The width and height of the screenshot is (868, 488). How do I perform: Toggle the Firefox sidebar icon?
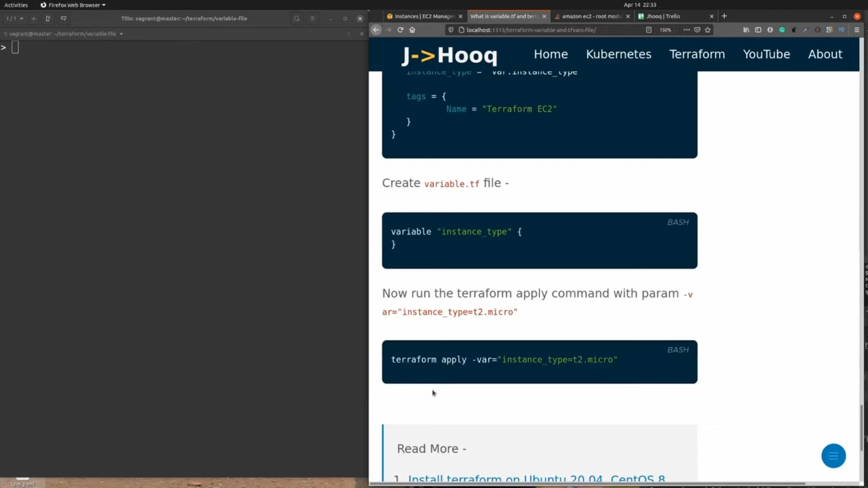(758, 30)
